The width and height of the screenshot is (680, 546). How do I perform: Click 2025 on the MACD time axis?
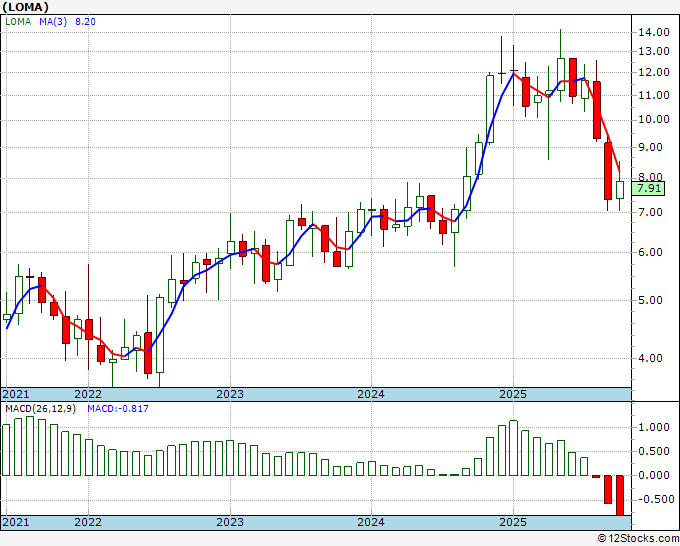pos(513,522)
